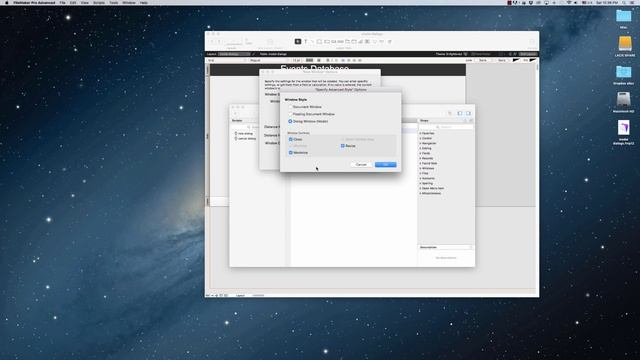Open the Window menu
640x360 pixels.
[129, 2]
